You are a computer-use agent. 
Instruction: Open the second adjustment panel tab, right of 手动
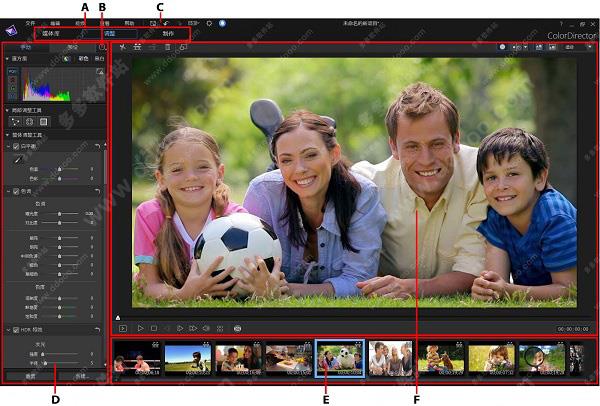pos(72,47)
